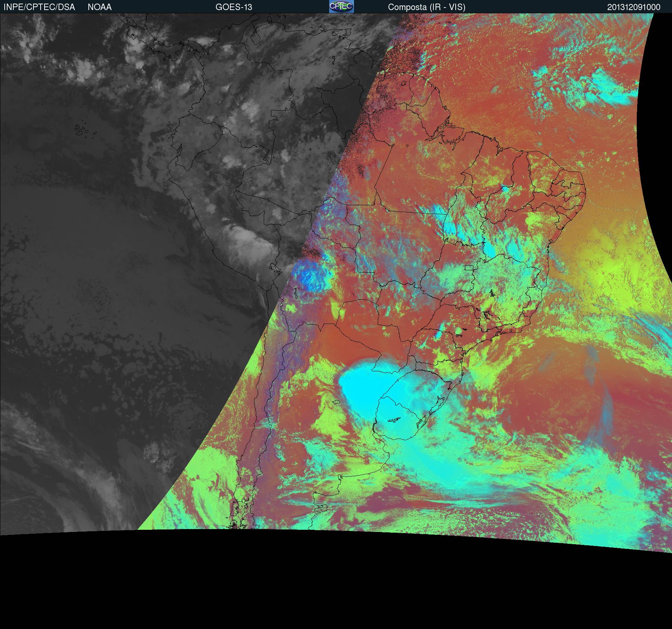672x629 pixels.
Task: Click the Composta (IR - VIS) title
Action: [x=427, y=7]
